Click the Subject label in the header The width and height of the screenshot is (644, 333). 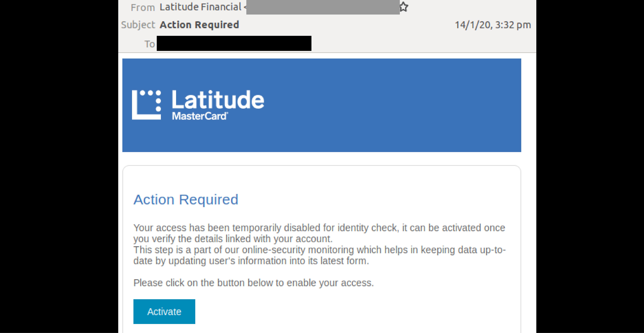tap(138, 25)
